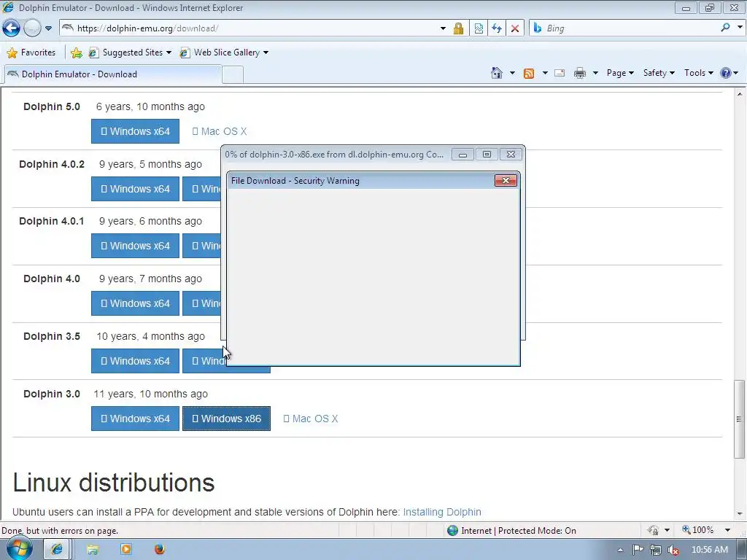Image resolution: width=747 pixels, height=560 pixels.
Task: Open search provider dropdown arrow
Action: 740,28
